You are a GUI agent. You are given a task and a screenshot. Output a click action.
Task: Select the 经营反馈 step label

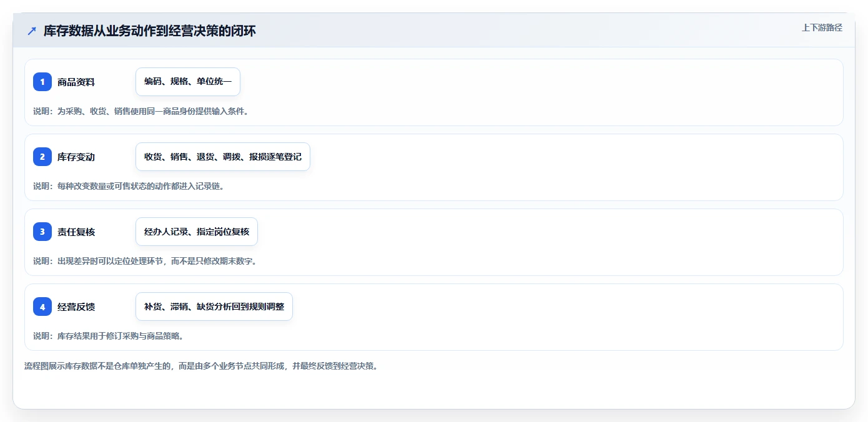click(76, 307)
